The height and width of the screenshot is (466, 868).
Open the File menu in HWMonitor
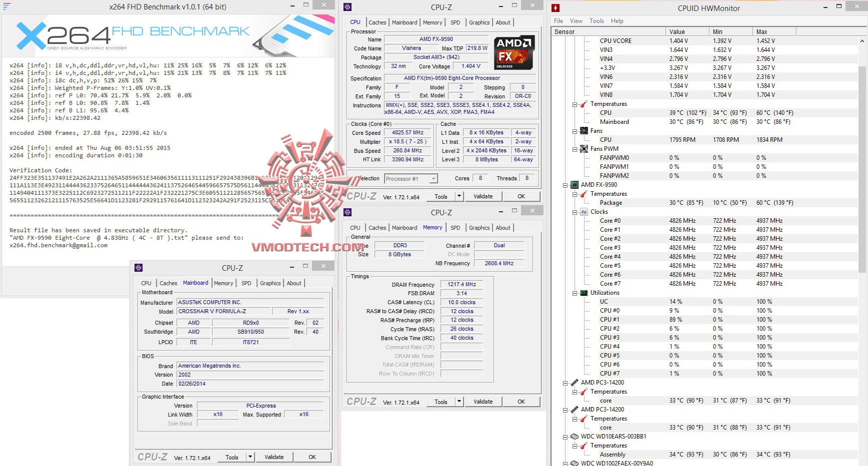[x=558, y=21]
